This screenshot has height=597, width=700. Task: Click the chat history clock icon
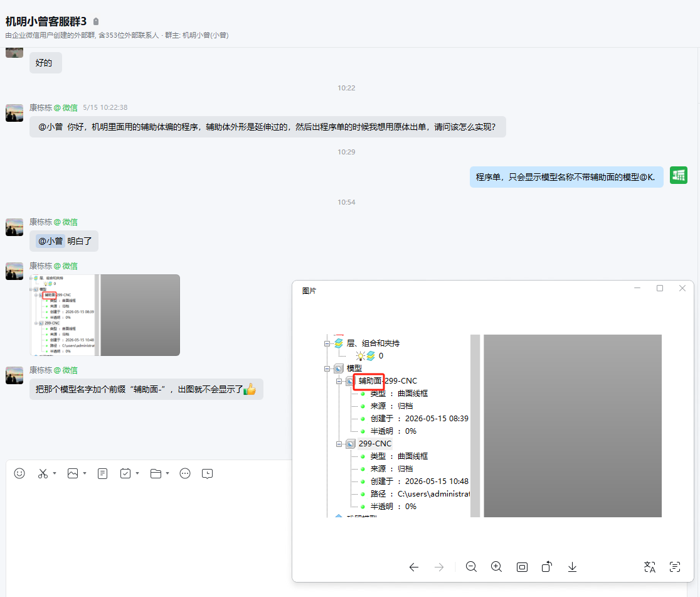tap(207, 473)
